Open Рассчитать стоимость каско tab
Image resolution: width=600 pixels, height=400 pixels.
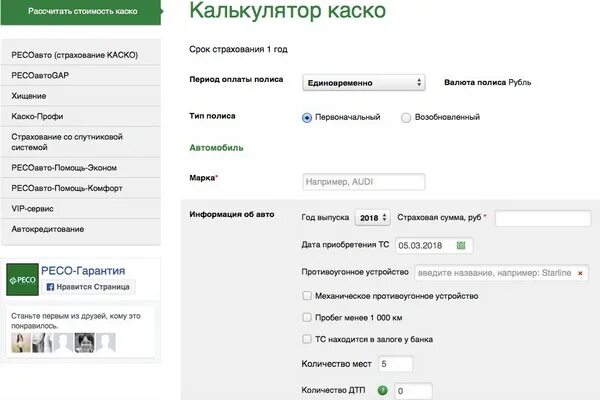pyautogui.click(x=81, y=11)
